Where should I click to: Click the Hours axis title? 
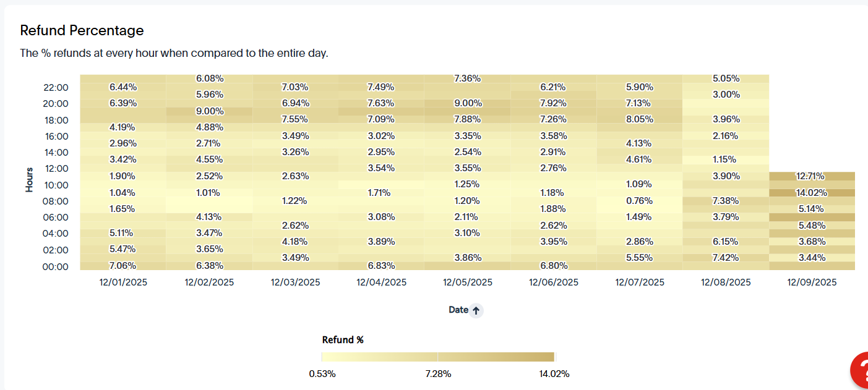(29, 179)
